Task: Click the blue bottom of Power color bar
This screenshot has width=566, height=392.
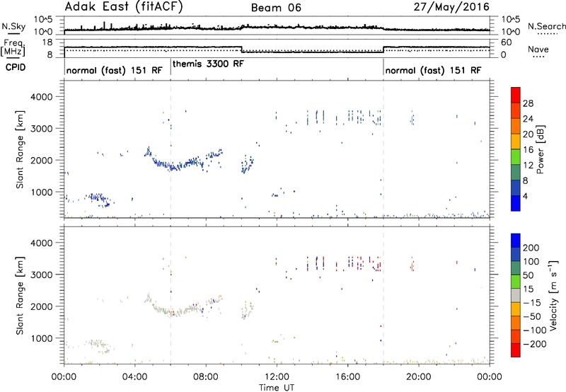Action: point(516,203)
